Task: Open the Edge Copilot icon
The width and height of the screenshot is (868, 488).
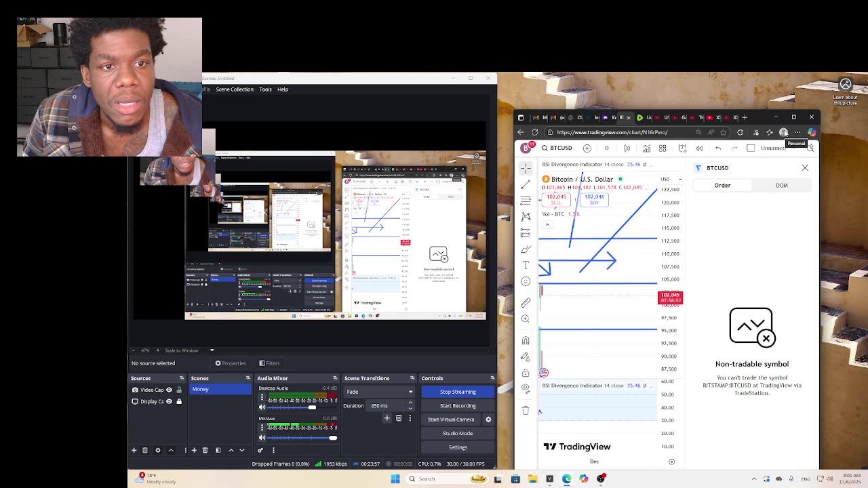Action: [812, 132]
